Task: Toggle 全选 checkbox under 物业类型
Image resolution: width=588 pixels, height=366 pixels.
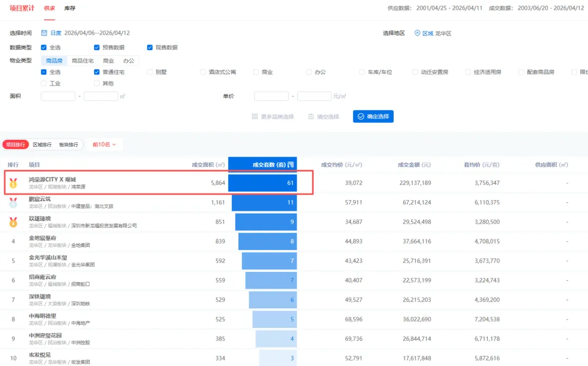Action: 44,72
